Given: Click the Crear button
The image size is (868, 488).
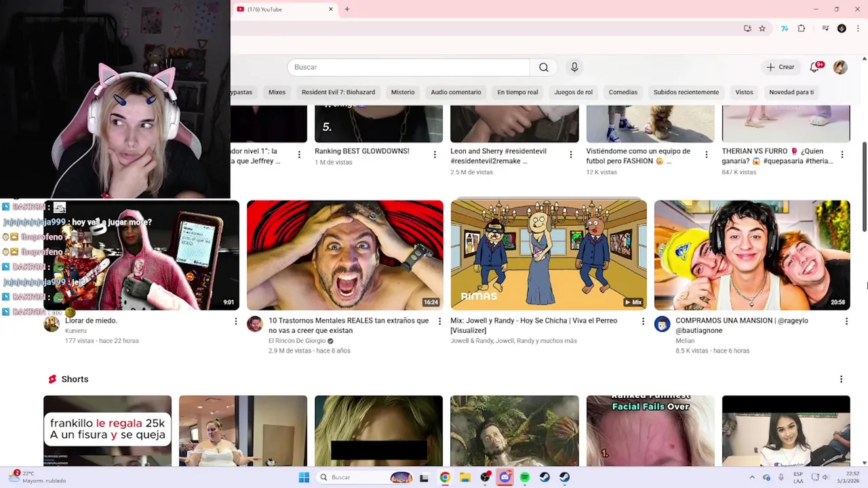Looking at the screenshot, I should point(780,67).
